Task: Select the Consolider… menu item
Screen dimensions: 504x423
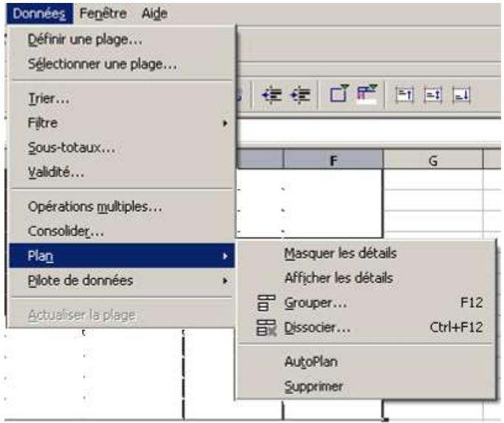Action: (121, 231)
